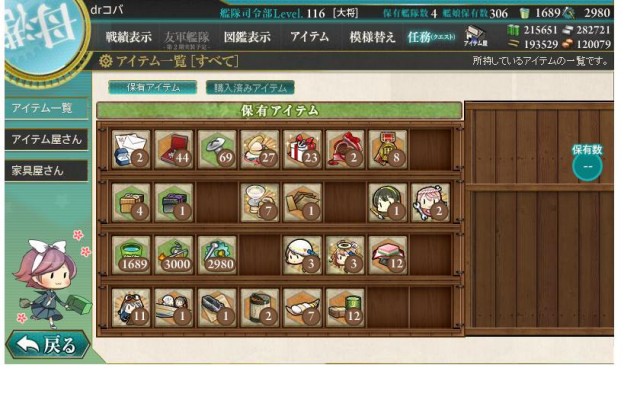640x400 pixels.
Task: Select the hishimochi item showing 12
Action: 387,255
